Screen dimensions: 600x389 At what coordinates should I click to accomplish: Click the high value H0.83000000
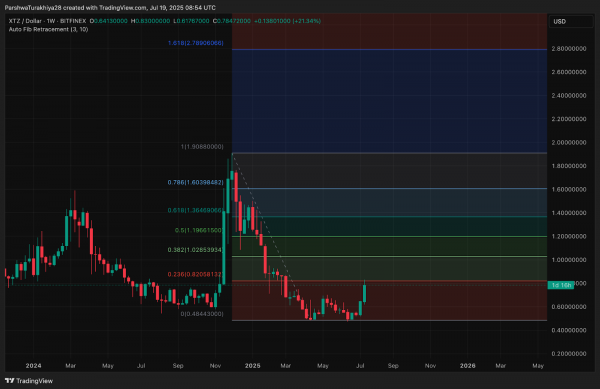(x=150, y=21)
